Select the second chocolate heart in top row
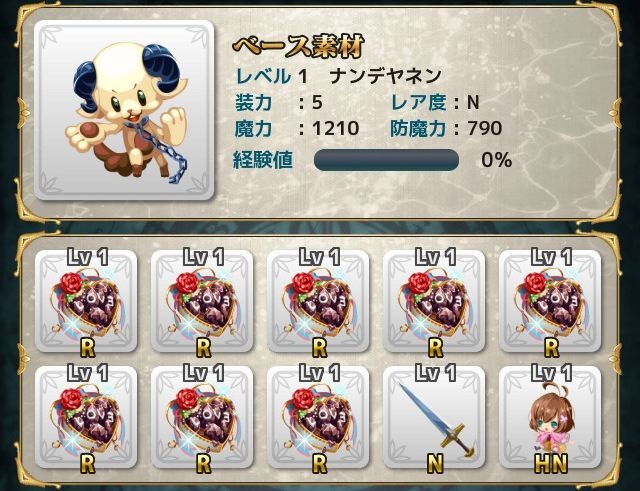 [202, 301]
